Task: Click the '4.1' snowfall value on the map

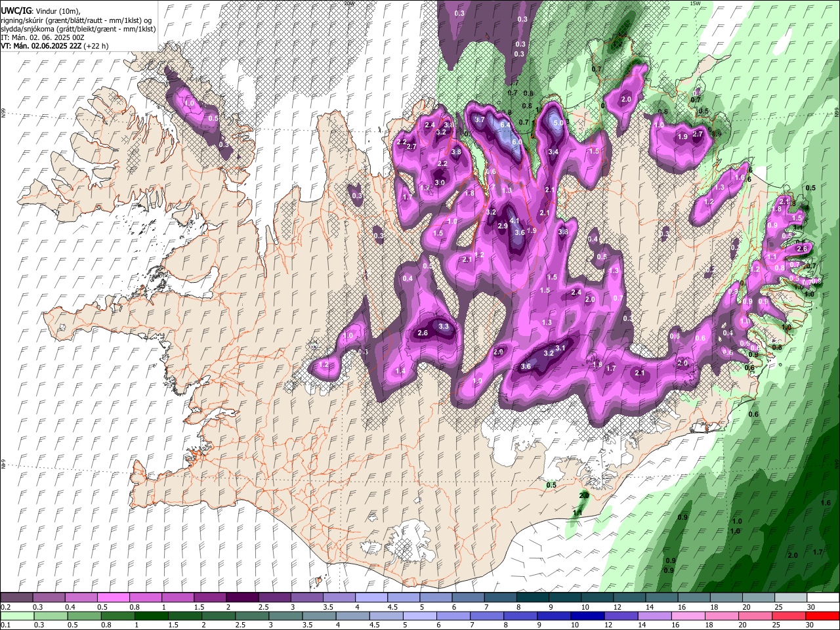Action: pyautogui.click(x=514, y=221)
